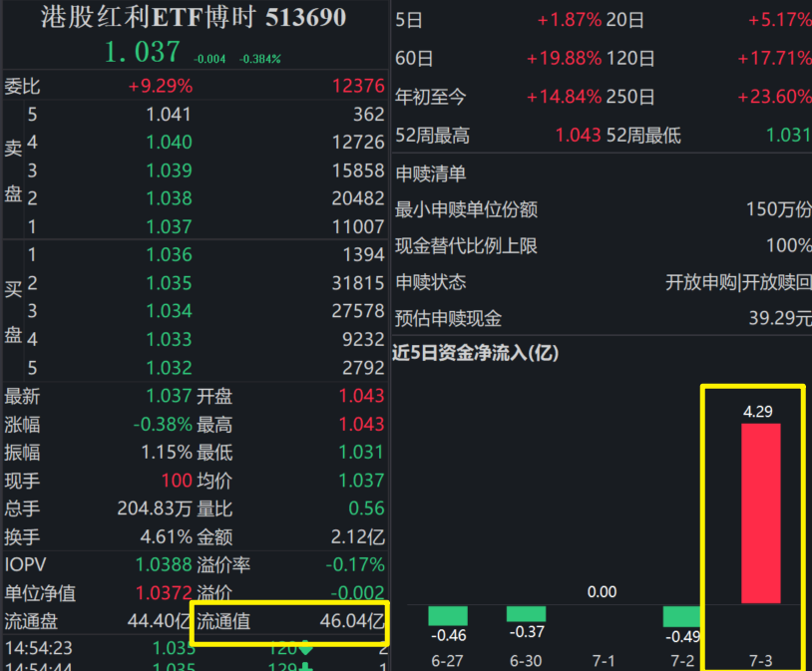Select sell level 4 price 1.040
The image size is (812, 671).
point(169,143)
